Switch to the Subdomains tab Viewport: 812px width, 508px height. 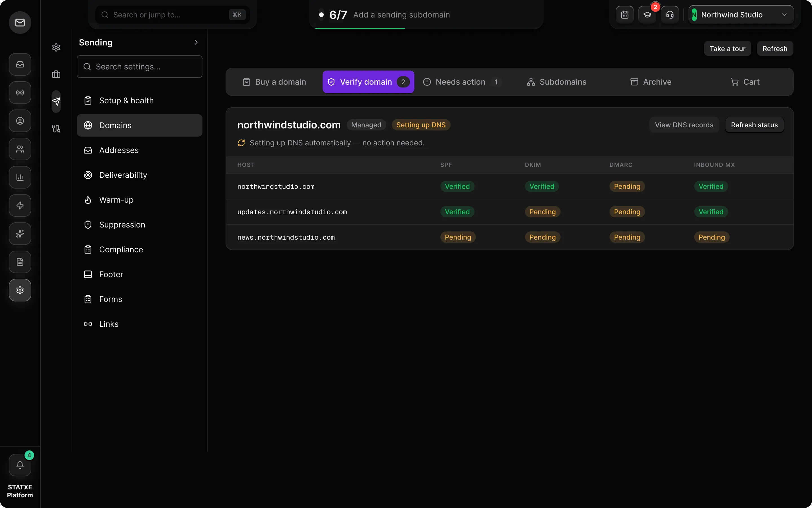pyautogui.click(x=557, y=82)
